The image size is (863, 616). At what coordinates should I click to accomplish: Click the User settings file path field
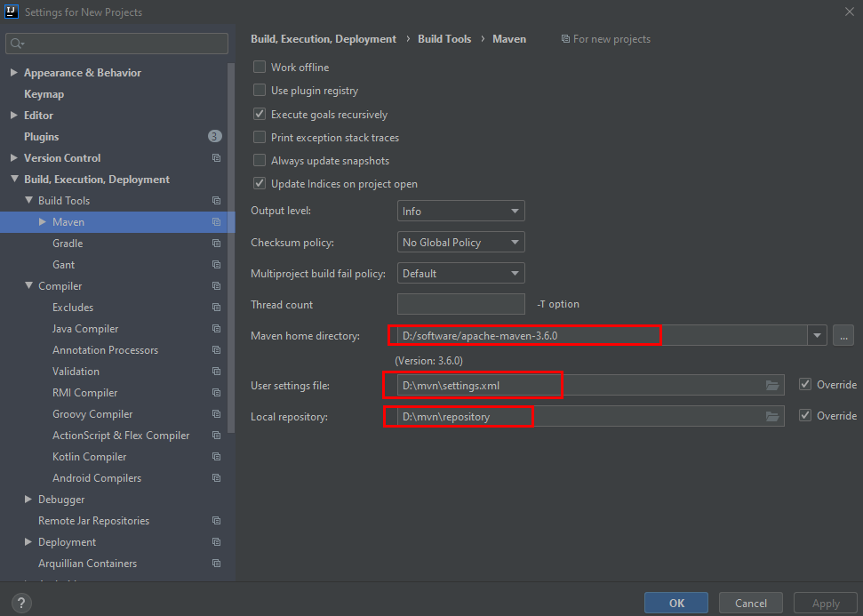pyautogui.click(x=590, y=386)
